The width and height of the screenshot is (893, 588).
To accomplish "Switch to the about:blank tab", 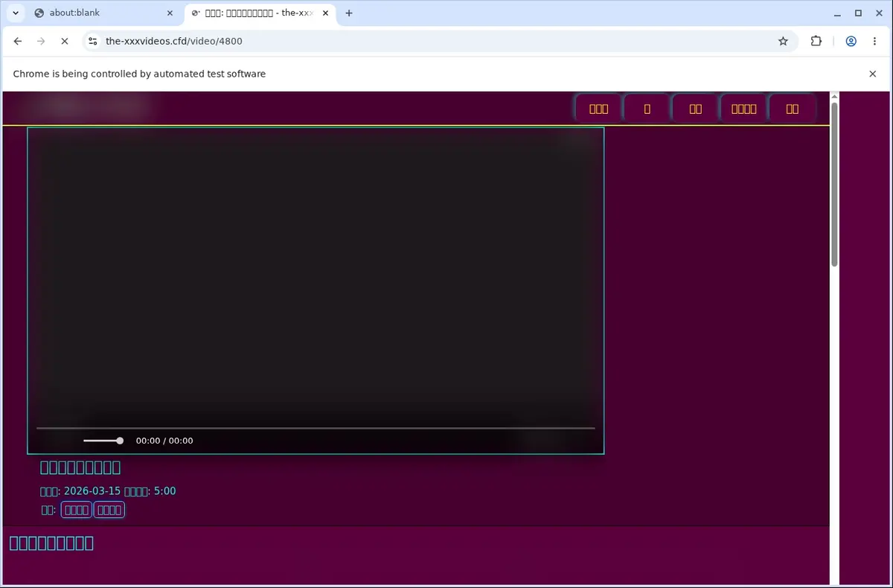I will click(x=104, y=13).
